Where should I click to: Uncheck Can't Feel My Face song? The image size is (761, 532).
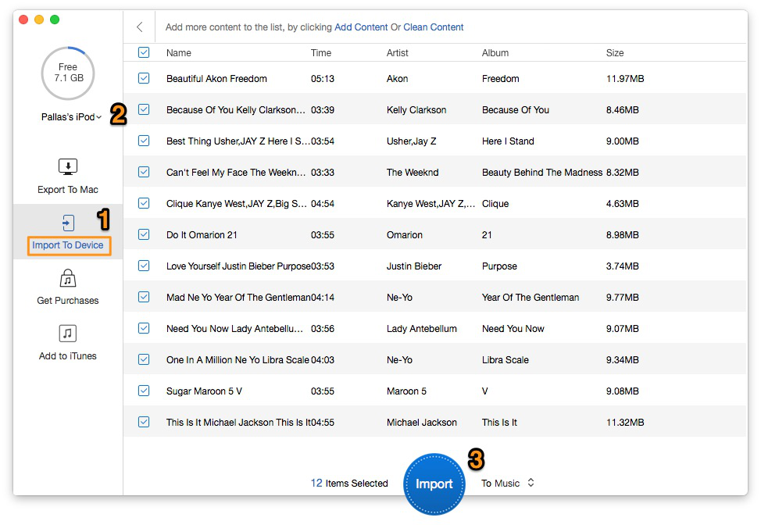point(144,172)
